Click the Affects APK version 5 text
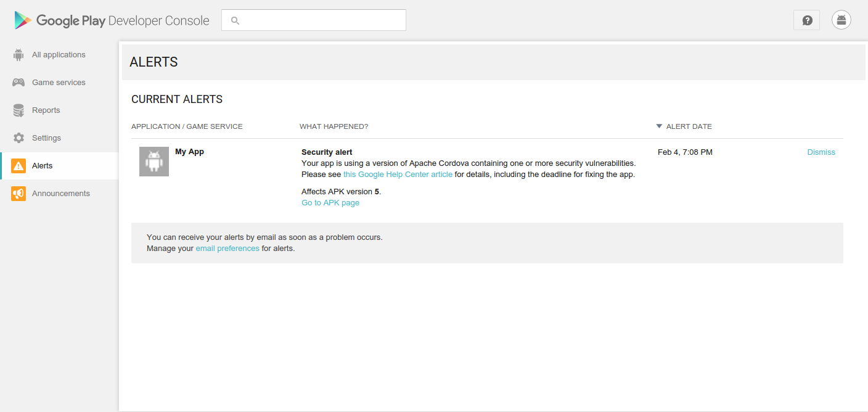The width and height of the screenshot is (868, 412). click(341, 192)
